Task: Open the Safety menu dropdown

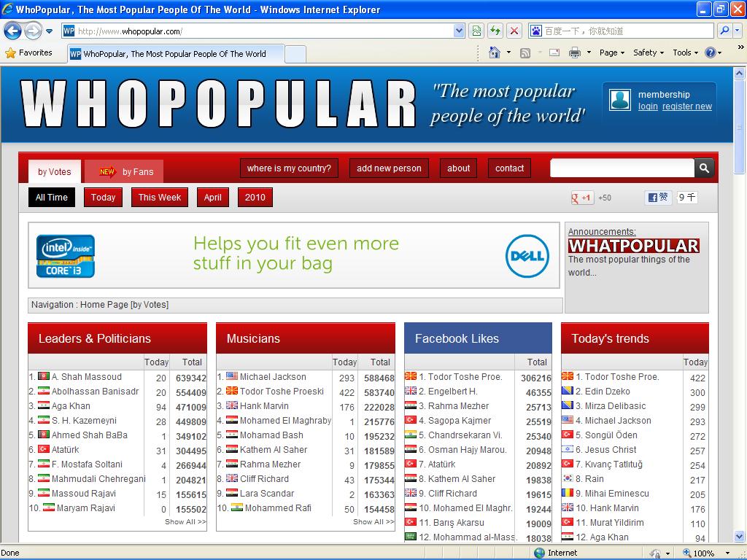Action: [x=648, y=52]
